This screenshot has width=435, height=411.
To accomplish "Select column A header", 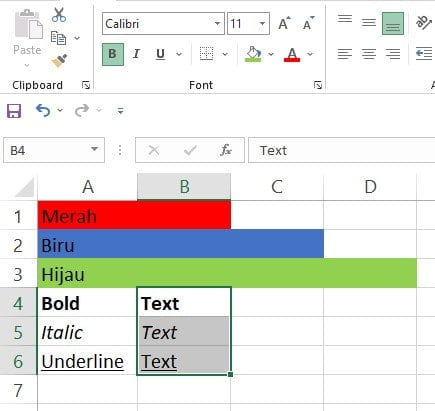I will coord(88,186).
